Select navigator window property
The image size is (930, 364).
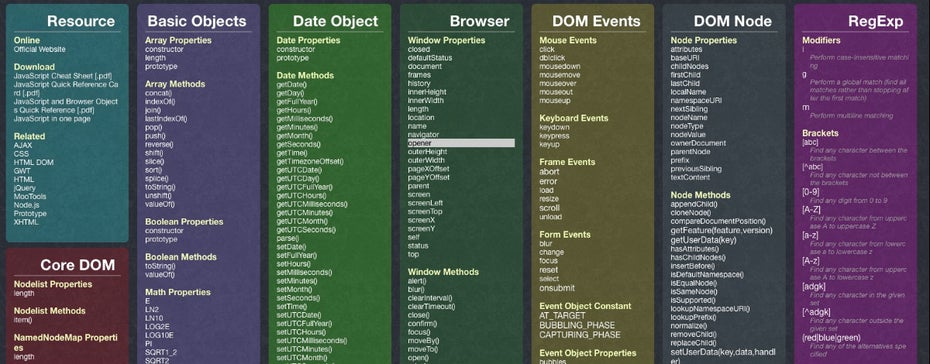point(423,135)
